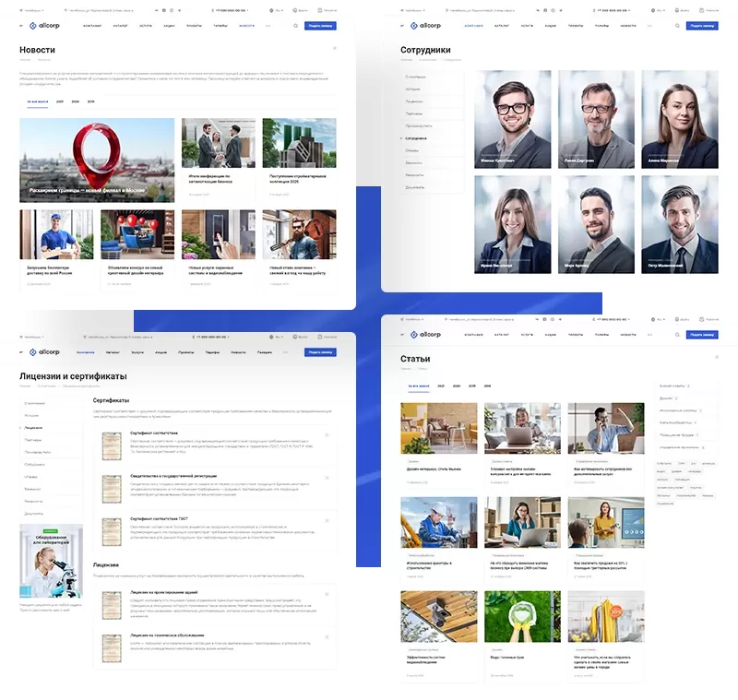This screenshot has width=738, height=700.
Task: Expand the Сертификат соответствия ГОСТ row arrow
Action: (x=327, y=520)
